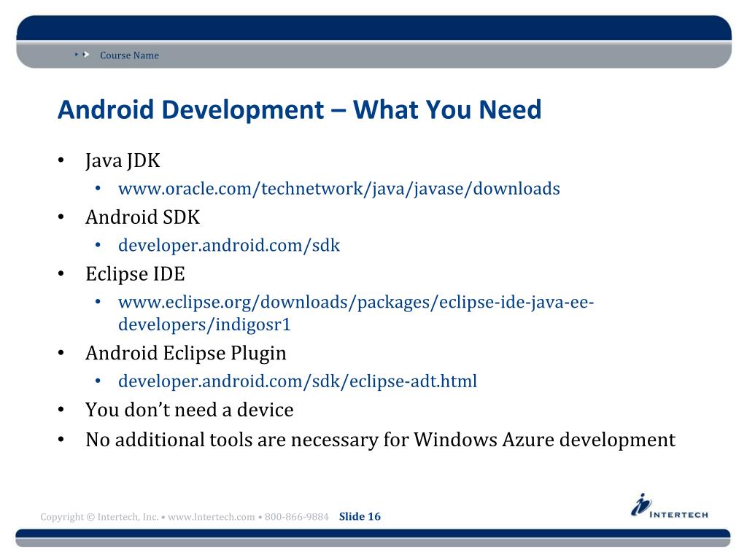Click the Windows Azure development bullet text
Viewport: 747px width, 560px height.
[x=380, y=440]
